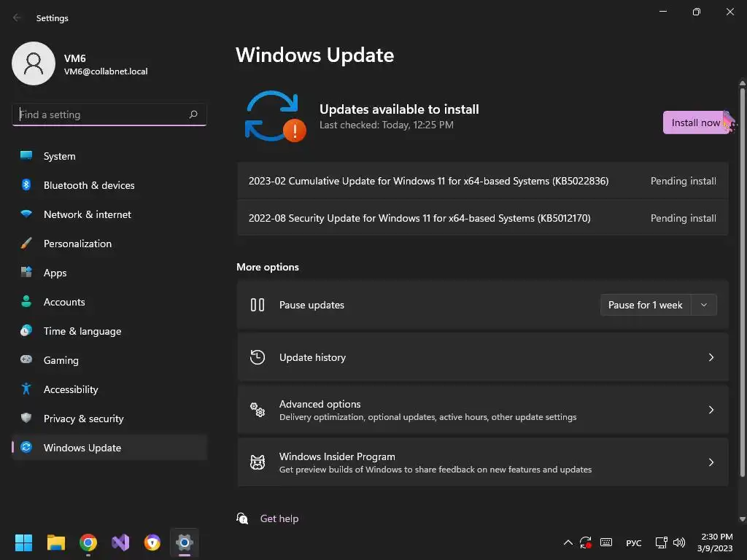This screenshot has width=747, height=560.
Task: Click the Bluetooth icon in sidebar
Action: [26, 184]
